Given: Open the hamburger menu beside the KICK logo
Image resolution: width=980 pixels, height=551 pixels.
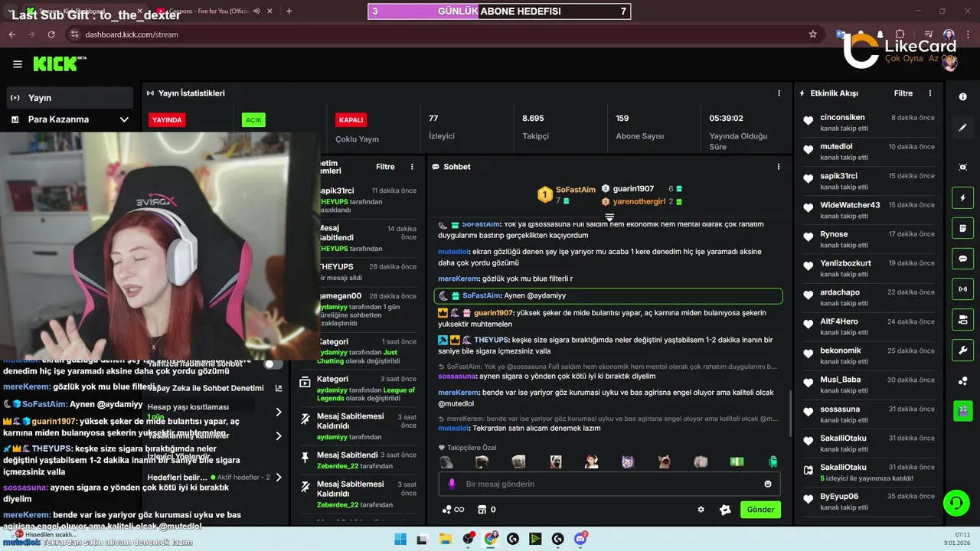Looking at the screenshot, I should (18, 64).
